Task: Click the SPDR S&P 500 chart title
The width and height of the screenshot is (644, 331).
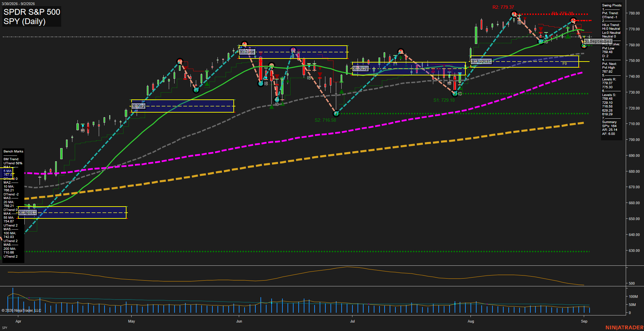Action: [32, 12]
